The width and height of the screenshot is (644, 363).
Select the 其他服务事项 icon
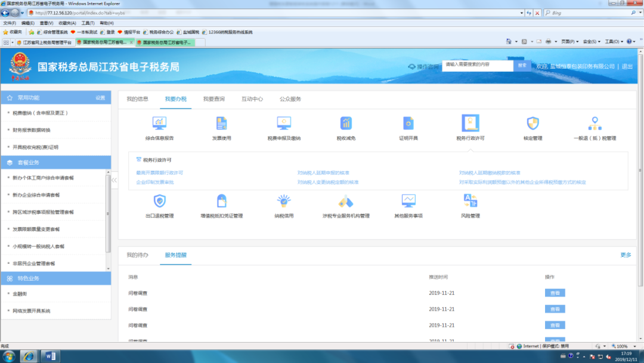[x=408, y=201]
